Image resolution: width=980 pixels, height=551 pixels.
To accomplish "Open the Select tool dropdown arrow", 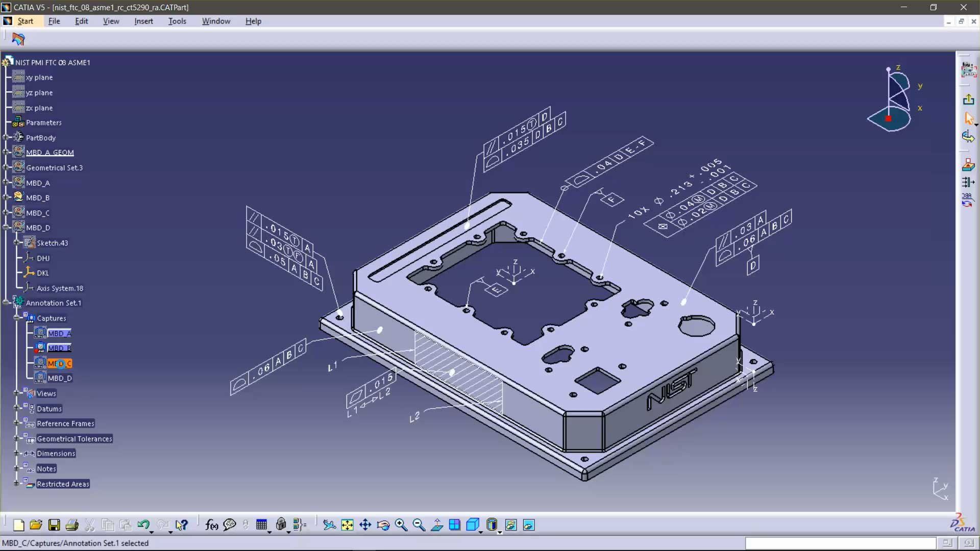I will [976, 125].
